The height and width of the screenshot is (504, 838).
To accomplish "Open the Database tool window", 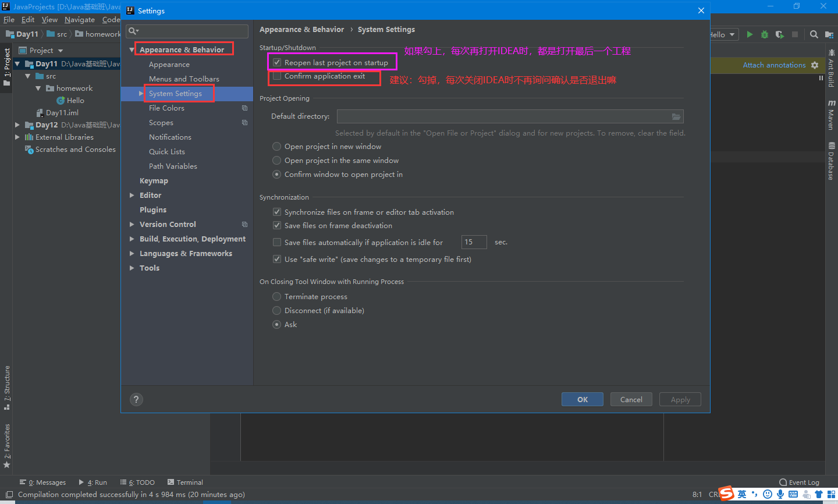I will 831,161.
